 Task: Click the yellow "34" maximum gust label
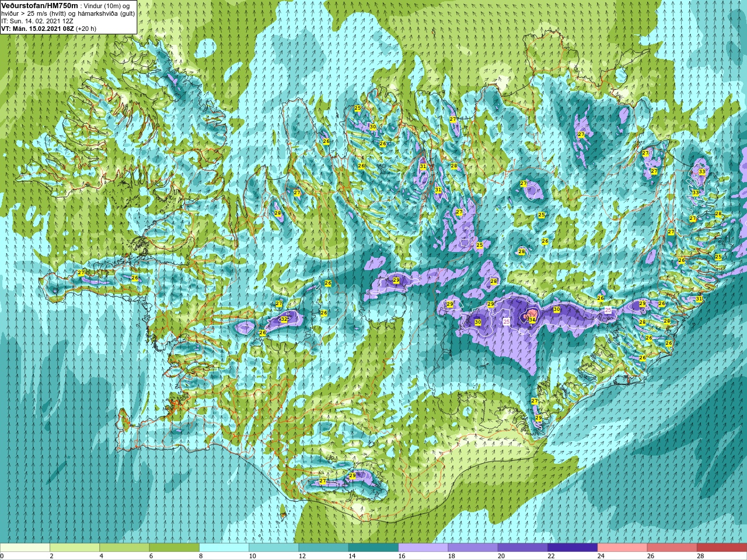pyautogui.click(x=532, y=320)
